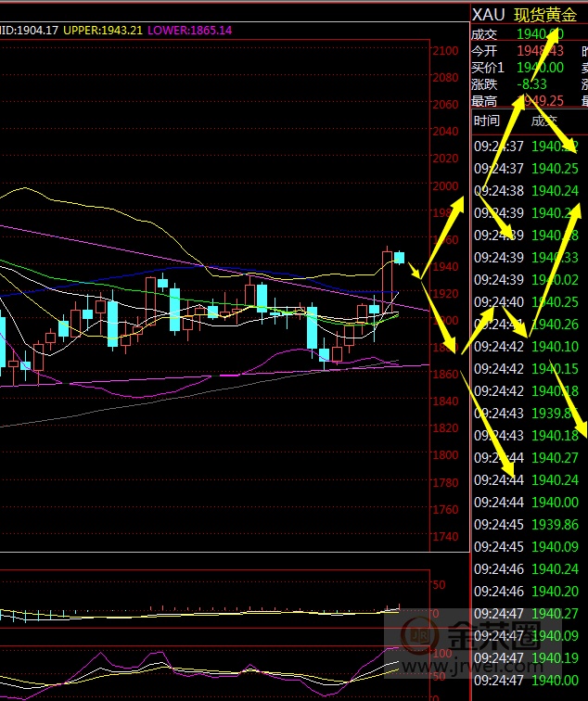The image size is (588, 701).
Task: Click the 2060 price axis label
Action: pos(445,104)
